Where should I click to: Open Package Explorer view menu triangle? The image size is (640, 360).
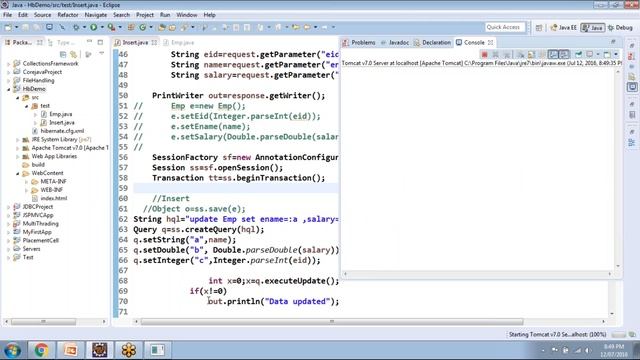[102, 54]
